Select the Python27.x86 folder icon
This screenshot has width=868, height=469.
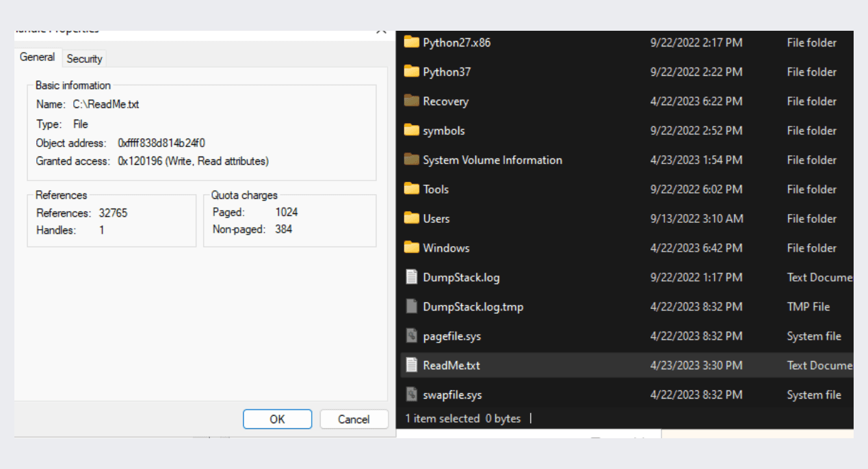tap(411, 42)
